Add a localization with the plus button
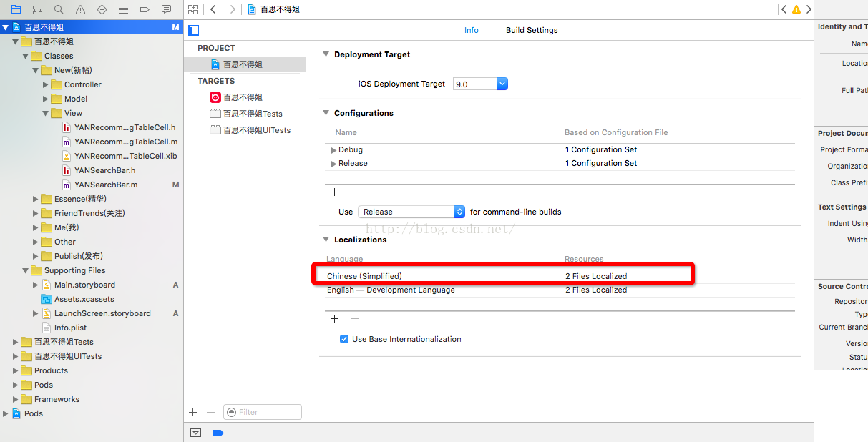The image size is (868, 442). tap(334, 318)
